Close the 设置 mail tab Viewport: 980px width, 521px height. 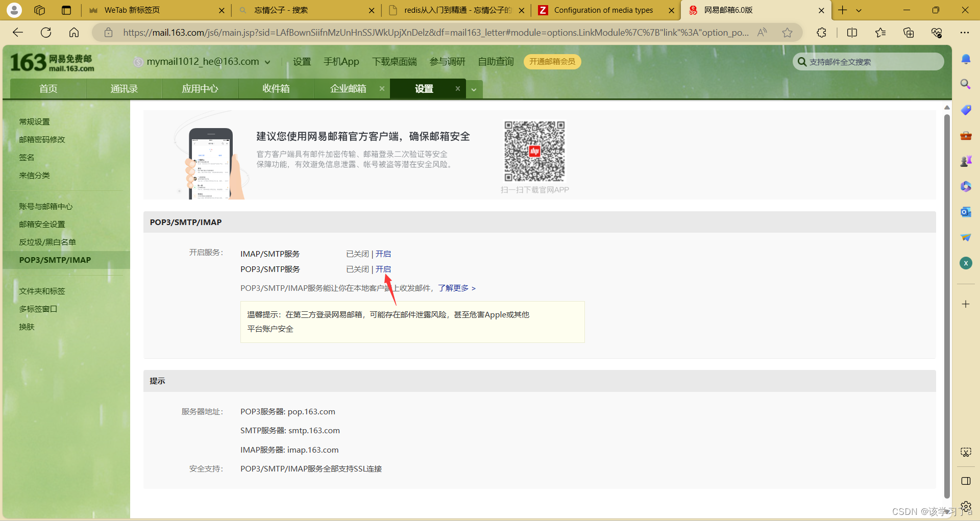(458, 88)
